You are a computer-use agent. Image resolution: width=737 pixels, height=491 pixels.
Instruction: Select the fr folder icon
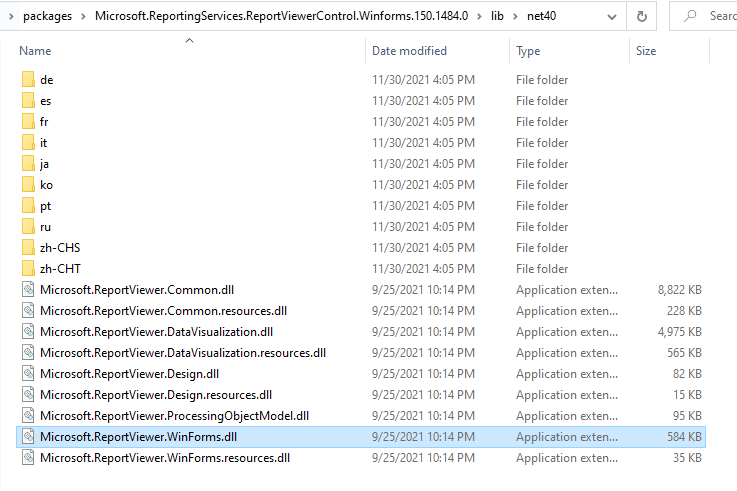28,122
